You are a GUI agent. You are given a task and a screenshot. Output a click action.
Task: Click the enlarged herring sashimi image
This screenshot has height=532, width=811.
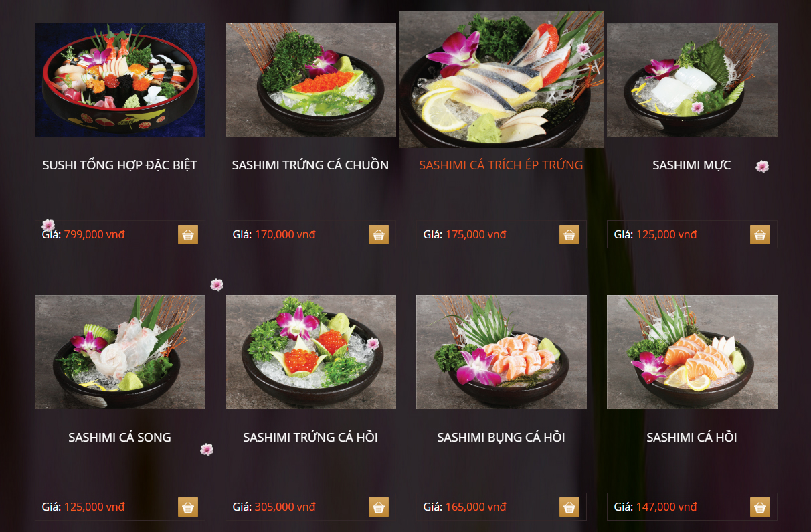tap(501, 80)
